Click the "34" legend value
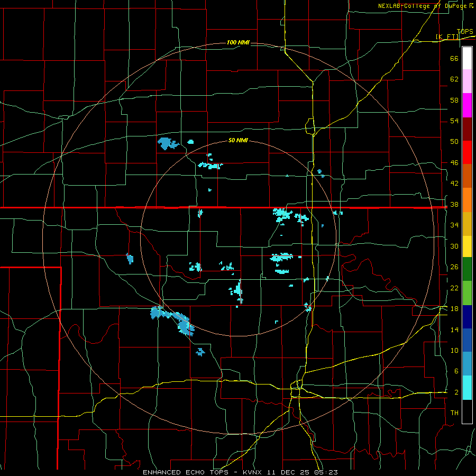Viewport: 476px width, 476px height. point(454,225)
